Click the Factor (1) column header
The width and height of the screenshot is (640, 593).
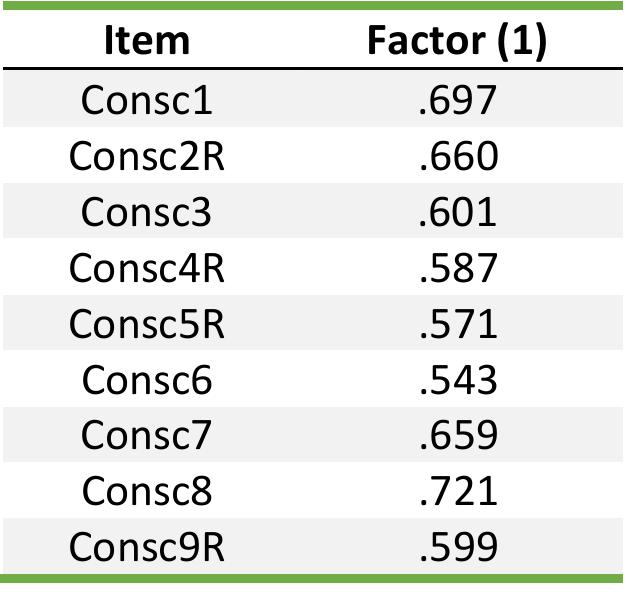(x=457, y=41)
